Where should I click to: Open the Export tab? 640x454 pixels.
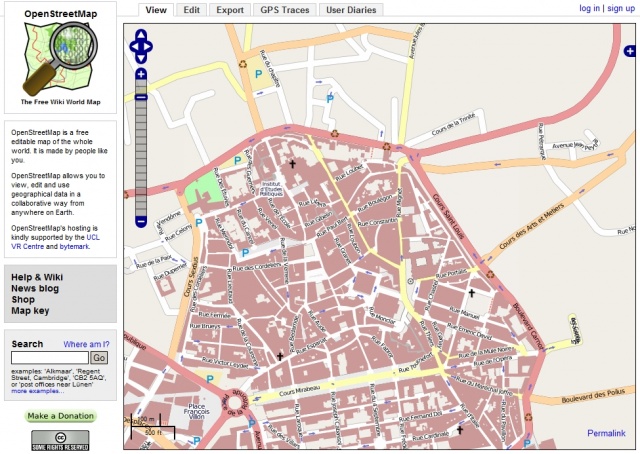230,10
